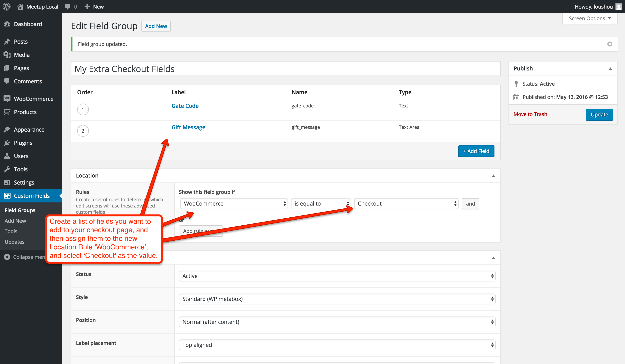This screenshot has width=625, height=364.
Task: Click the WordPress logo in admin bar
Action: [7, 7]
